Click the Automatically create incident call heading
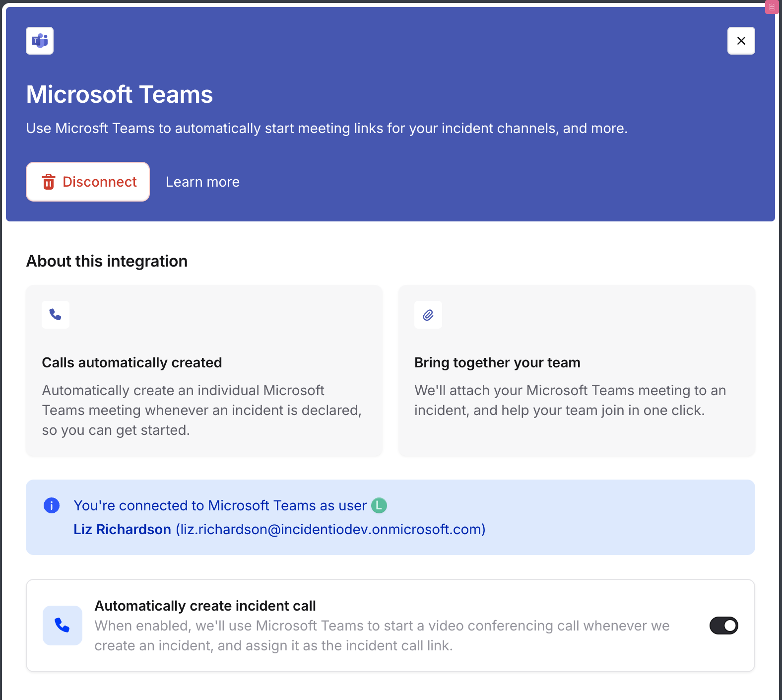 click(205, 606)
